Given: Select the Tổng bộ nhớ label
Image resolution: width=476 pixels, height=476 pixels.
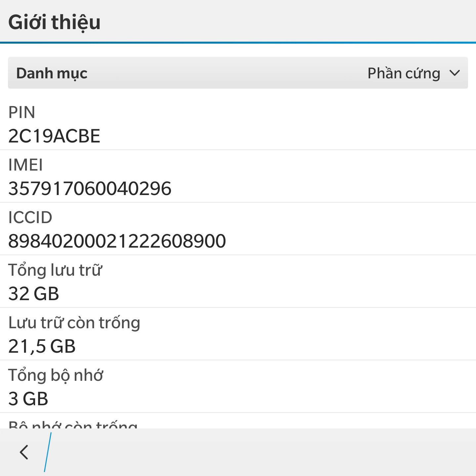Looking at the screenshot, I should tap(56, 376).
